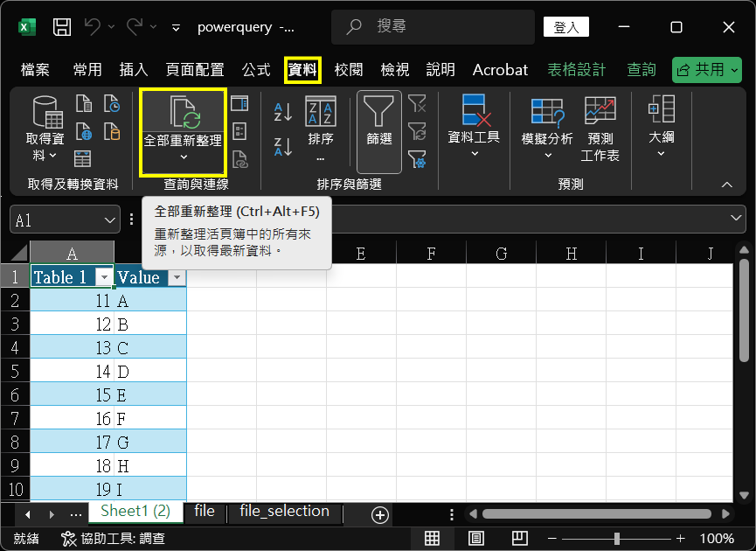The width and height of the screenshot is (756, 551).
Task: Open filter dropdown on Table 1 header
Action: tap(105, 277)
